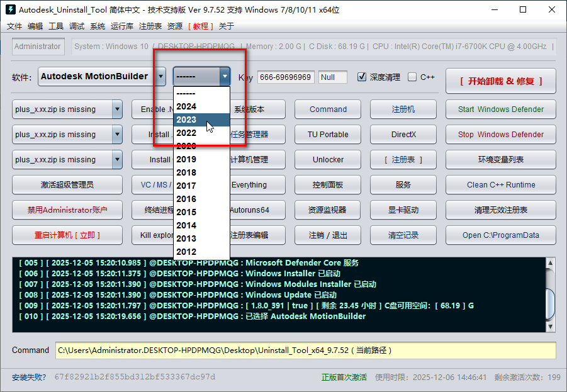Open TU Portable
567x392 pixels.
328,135
